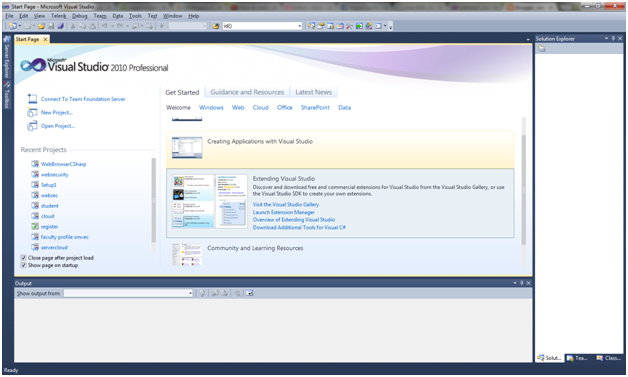Open the find combo box dropdown arrow
The image size is (628, 377).
pos(299,26)
